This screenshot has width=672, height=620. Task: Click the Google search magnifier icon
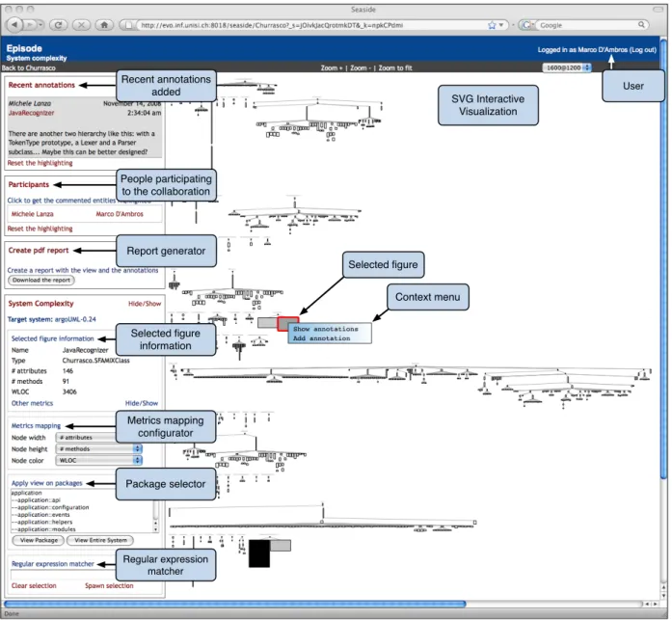click(641, 25)
